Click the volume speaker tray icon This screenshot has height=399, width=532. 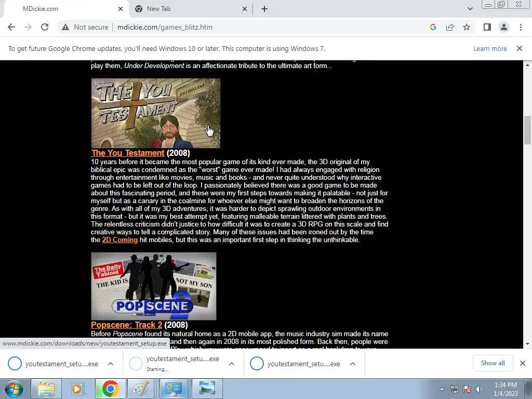coord(479,389)
